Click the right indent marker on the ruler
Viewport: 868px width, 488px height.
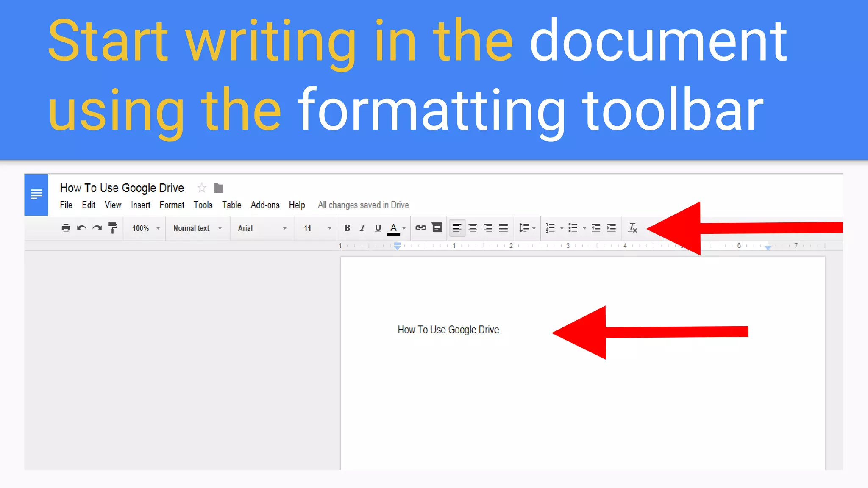[768, 247]
